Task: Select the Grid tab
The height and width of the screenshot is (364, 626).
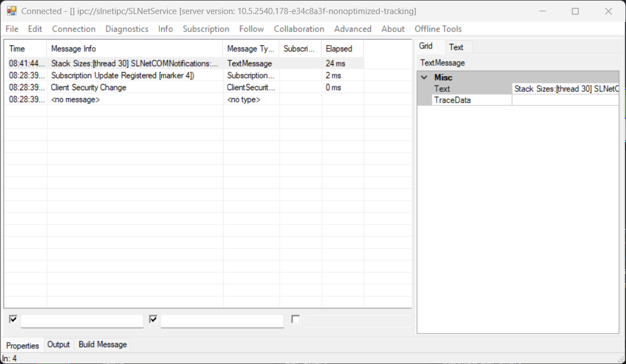Action: [426, 46]
